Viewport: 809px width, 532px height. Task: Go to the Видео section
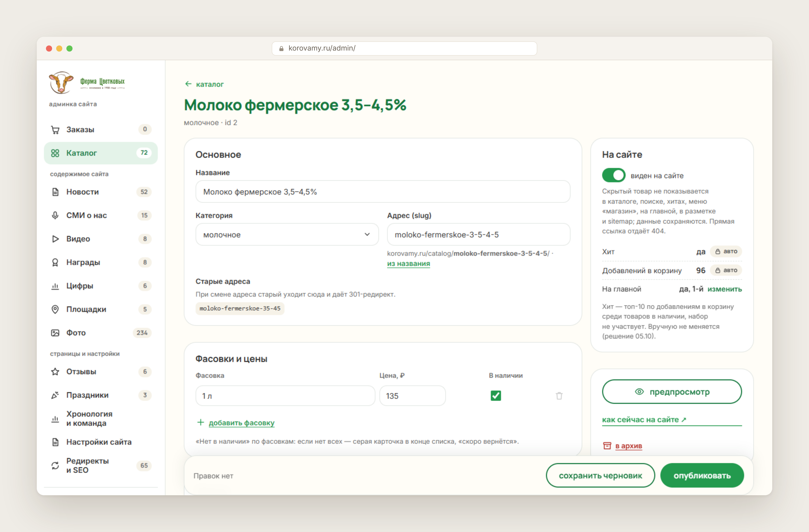click(101, 239)
